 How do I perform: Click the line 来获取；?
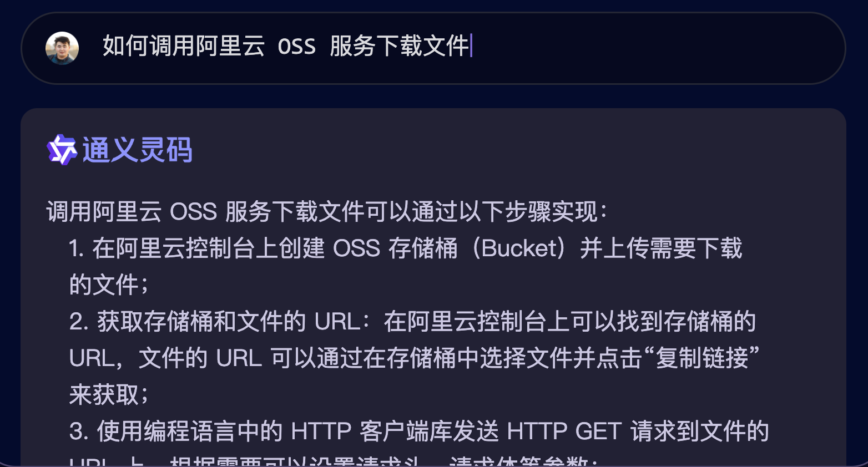(109, 395)
